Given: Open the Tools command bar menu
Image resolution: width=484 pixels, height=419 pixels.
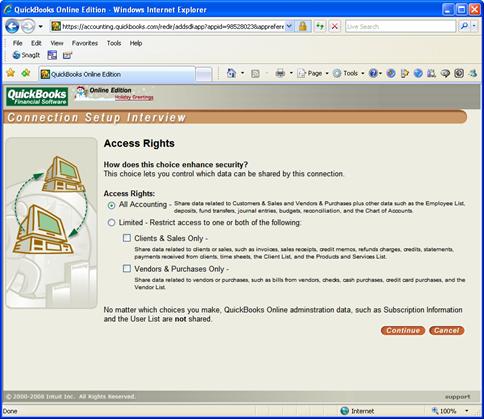Looking at the screenshot, I should pos(349,73).
